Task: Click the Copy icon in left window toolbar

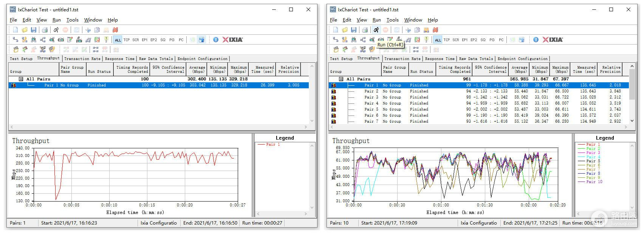Action: pyautogui.click(x=97, y=30)
